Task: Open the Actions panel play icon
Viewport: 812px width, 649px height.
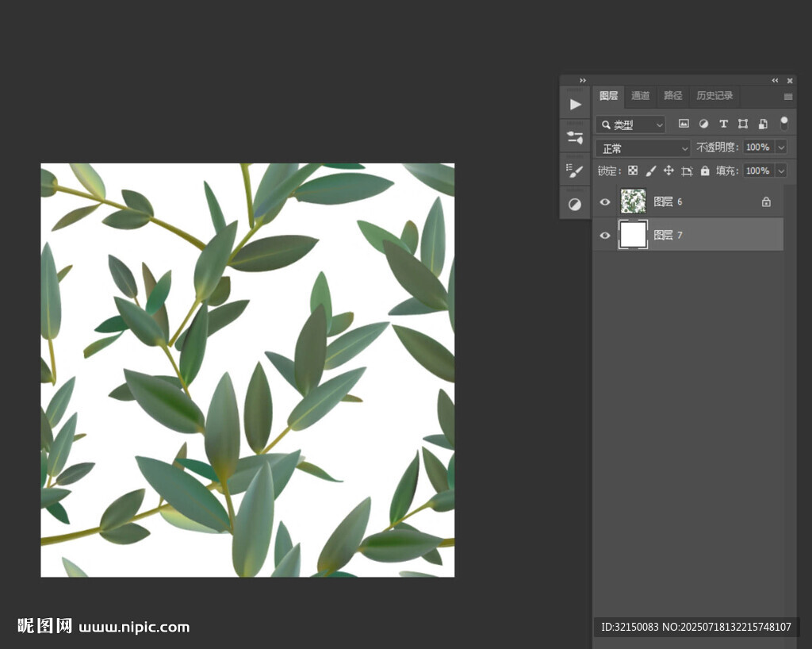Action: pyautogui.click(x=575, y=105)
